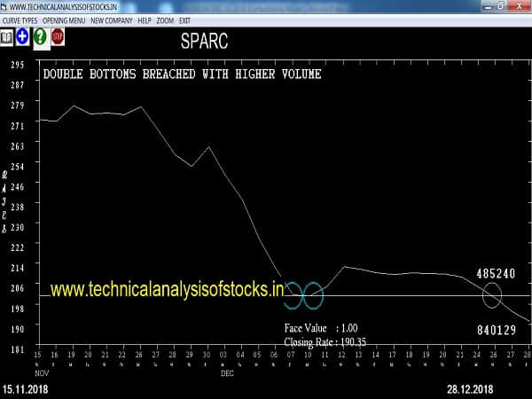
Task: Click the application icon in the title bar
Action: (5, 6)
